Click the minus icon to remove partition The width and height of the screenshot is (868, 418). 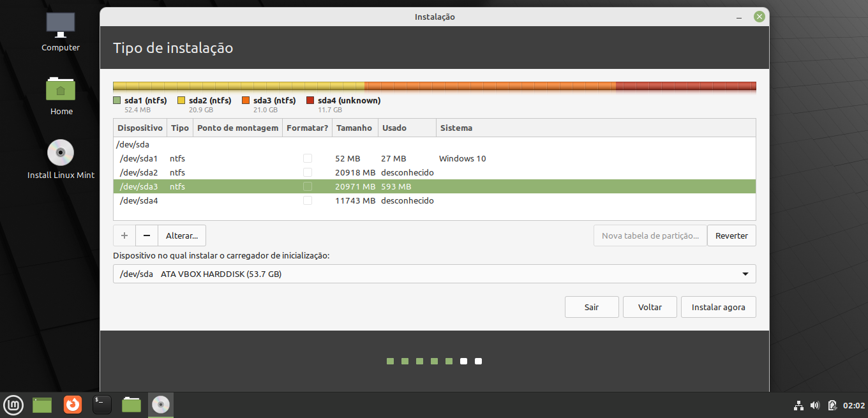coord(147,235)
